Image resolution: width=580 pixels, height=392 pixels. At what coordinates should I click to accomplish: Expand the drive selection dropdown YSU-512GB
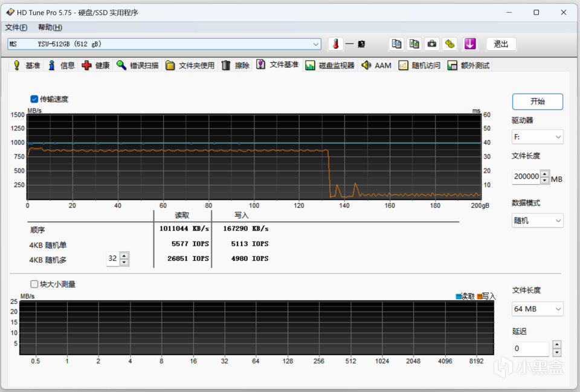pos(317,44)
